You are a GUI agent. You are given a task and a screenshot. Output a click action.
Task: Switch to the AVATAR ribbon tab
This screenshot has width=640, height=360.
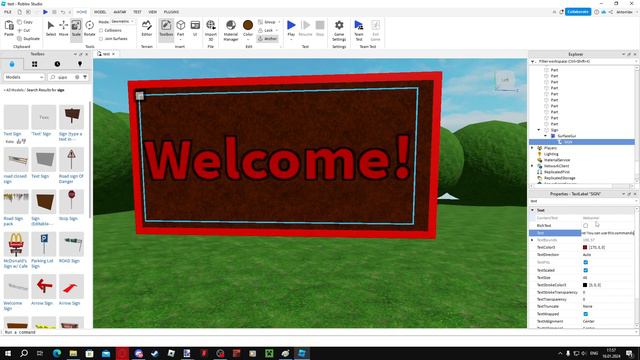120,12
